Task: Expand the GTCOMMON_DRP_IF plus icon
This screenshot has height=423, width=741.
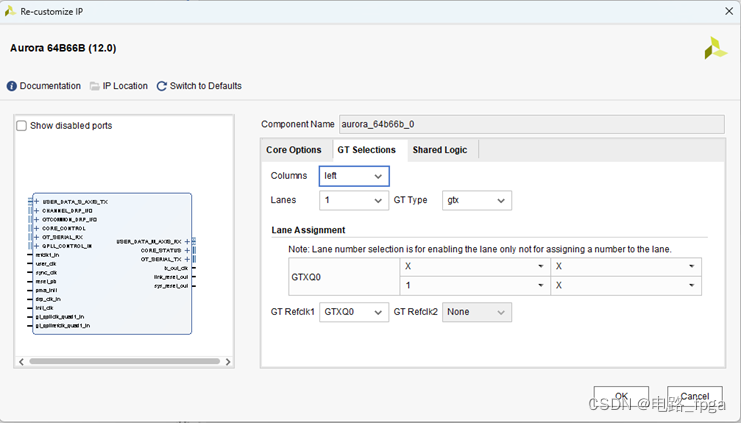Action: pyautogui.click(x=36, y=220)
